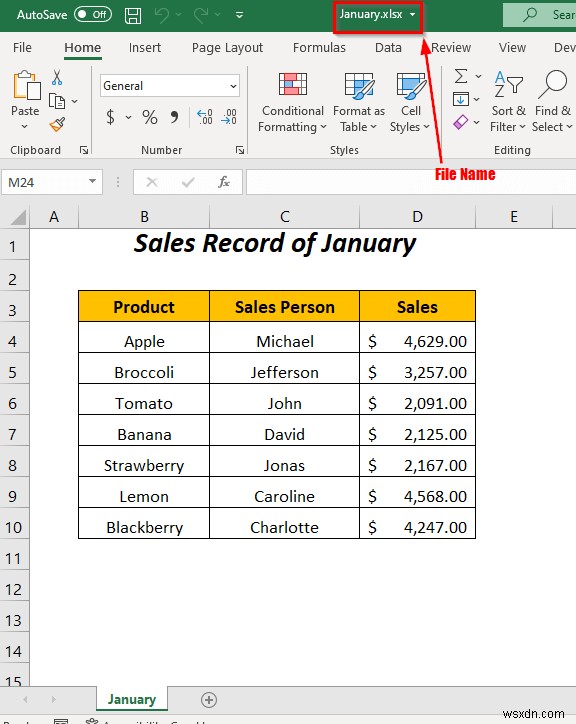Click the Save icon in title bar
The image size is (576, 724).
pyautogui.click(x=133, y=15)
